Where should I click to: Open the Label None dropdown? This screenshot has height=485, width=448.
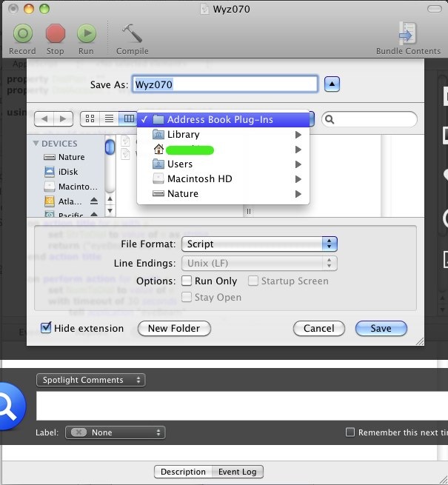[115, 432]
